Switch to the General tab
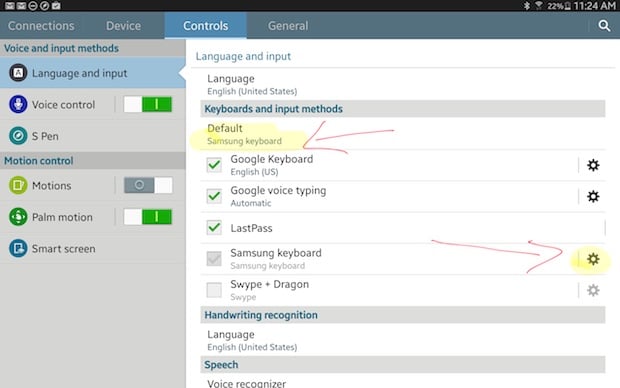 tap(288, 26)
